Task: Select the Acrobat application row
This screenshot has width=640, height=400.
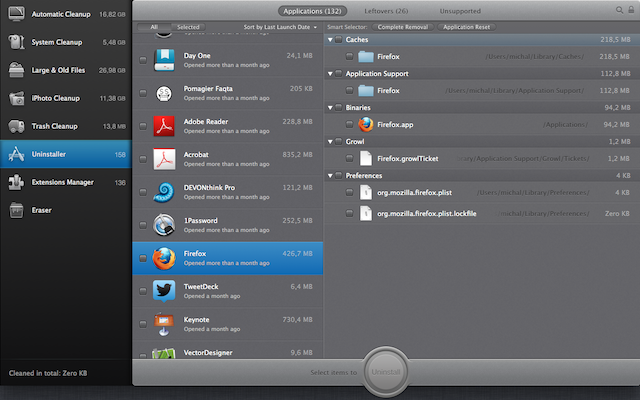Action: coord(228,159)
